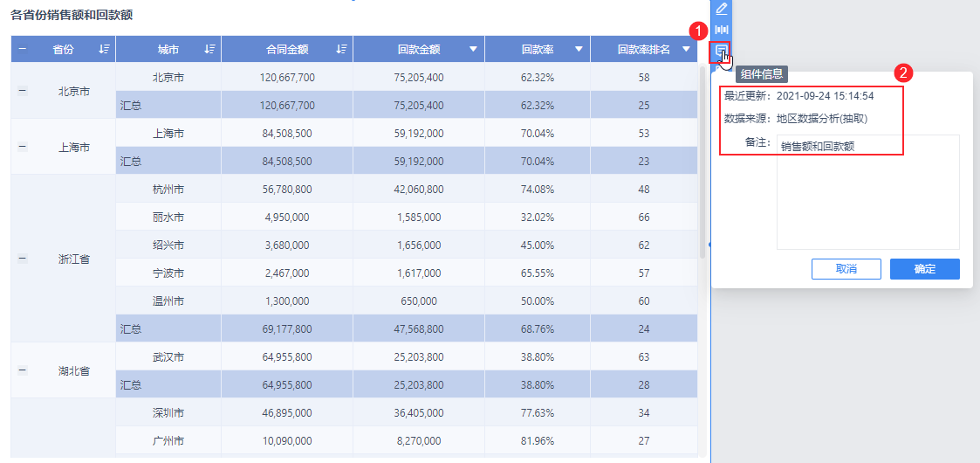Click the 回款率排名 column header

644,50
